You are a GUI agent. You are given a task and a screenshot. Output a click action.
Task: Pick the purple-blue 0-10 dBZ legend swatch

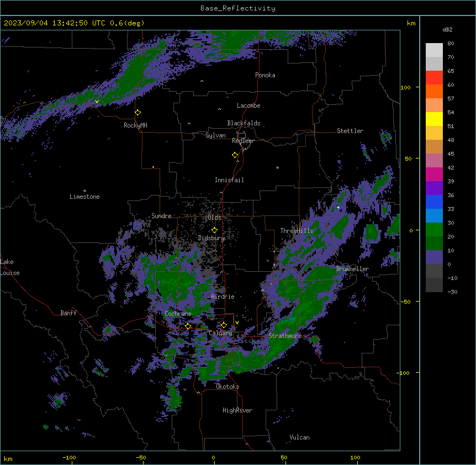434,257
